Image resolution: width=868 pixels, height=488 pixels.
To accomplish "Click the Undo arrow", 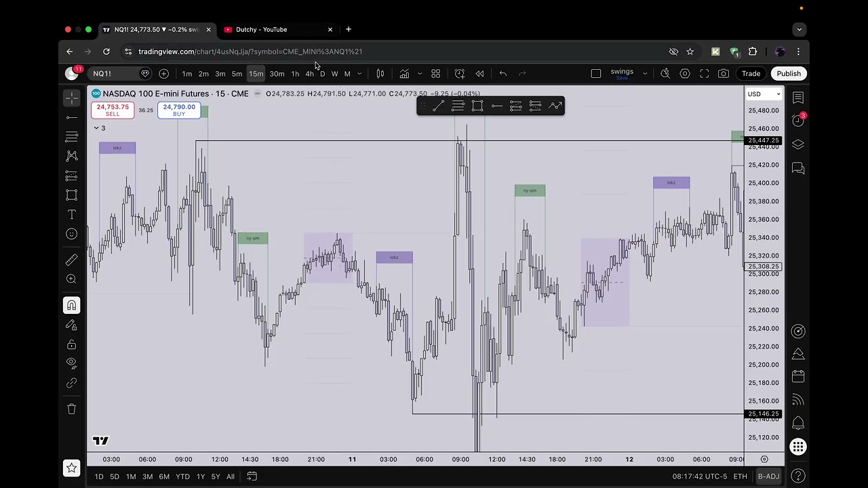I will pos(503,73).
